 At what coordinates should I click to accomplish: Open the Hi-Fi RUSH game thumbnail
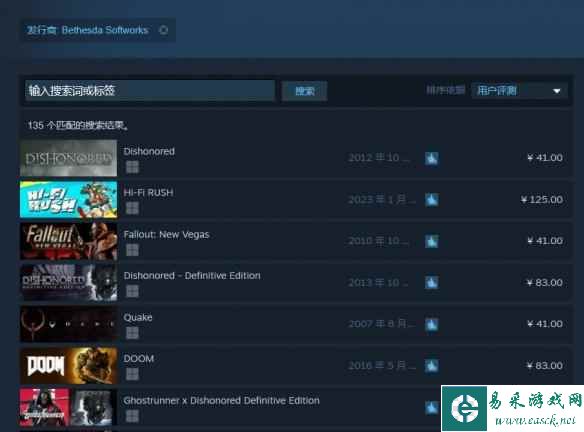69,200
